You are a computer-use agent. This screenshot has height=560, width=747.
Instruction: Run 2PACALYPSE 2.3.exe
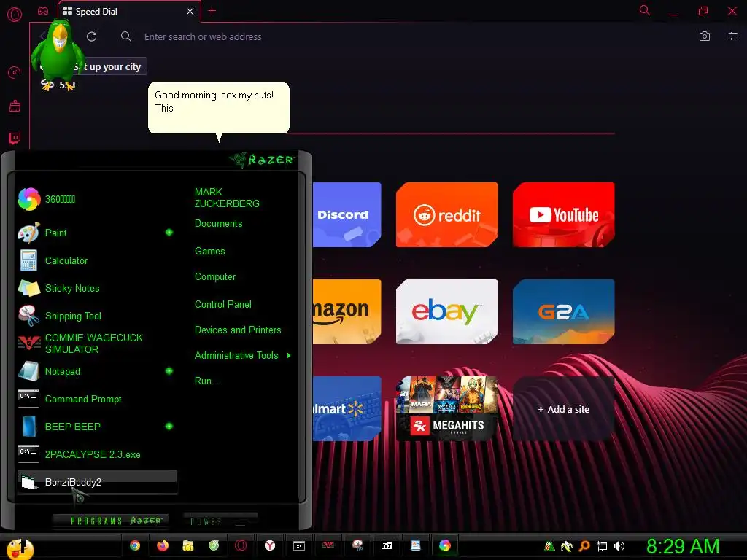(97, 454)
